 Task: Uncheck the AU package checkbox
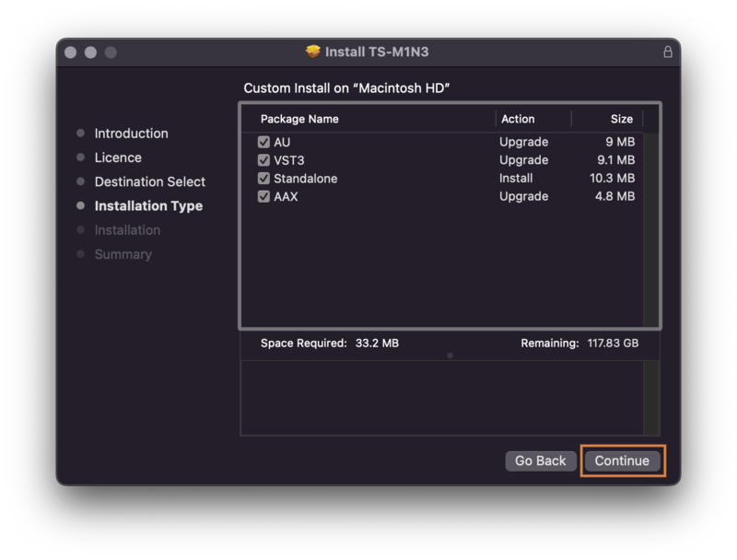(x=263, y=142)
